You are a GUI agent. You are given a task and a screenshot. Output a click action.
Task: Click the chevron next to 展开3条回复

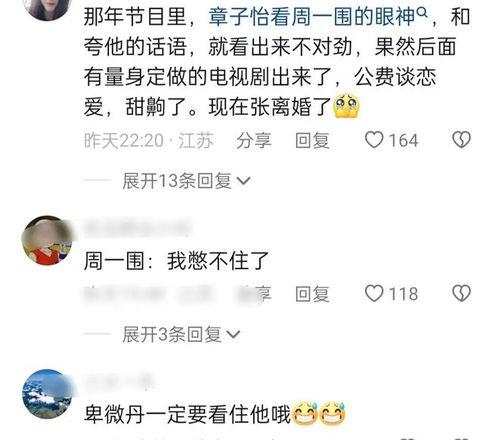coord(233,334)
